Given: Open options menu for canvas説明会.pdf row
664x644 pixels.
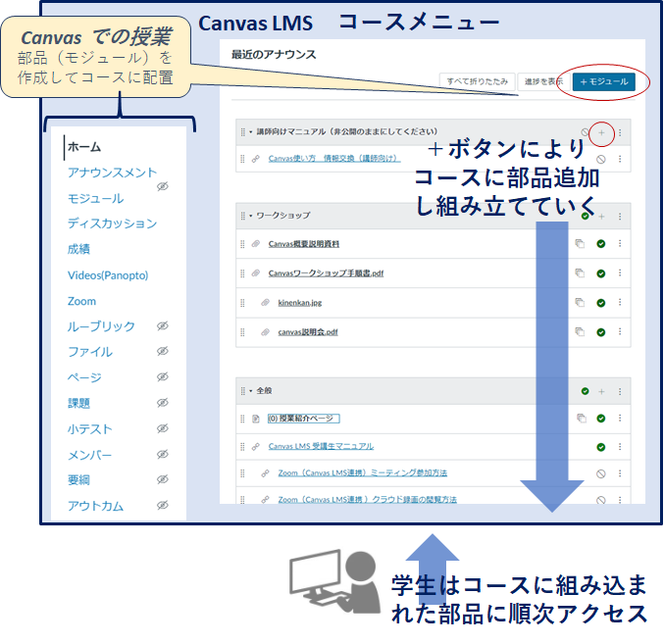Looking at the screenshot, I should point(619,332).
